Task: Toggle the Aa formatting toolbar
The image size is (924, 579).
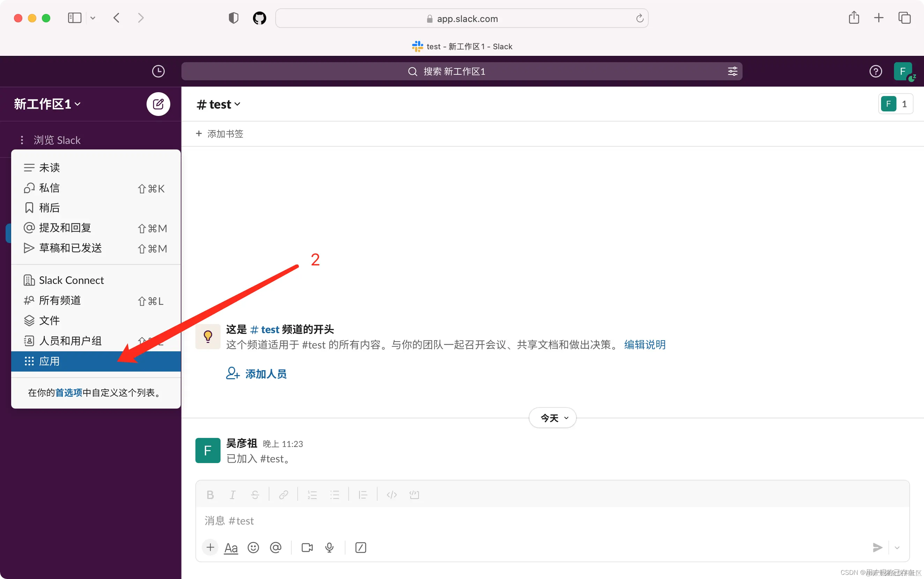Action: click(231, 548)
